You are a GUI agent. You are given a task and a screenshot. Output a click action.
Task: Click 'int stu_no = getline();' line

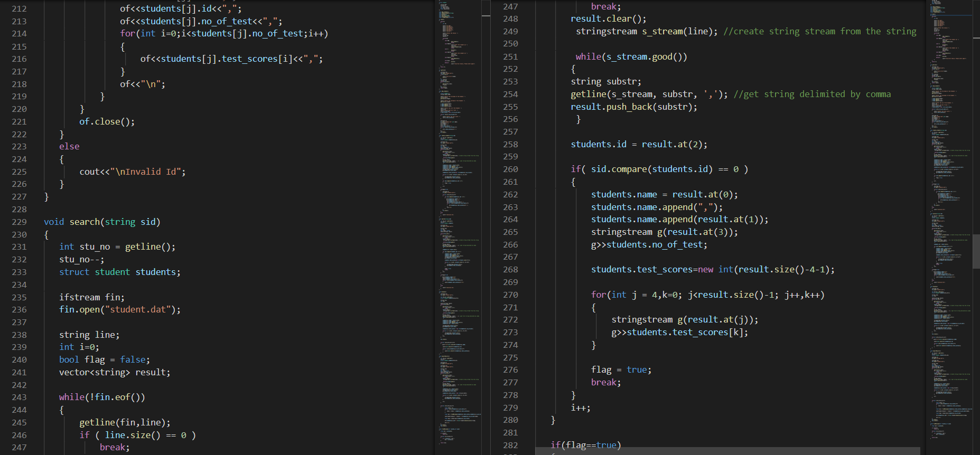tap(117, 247)
